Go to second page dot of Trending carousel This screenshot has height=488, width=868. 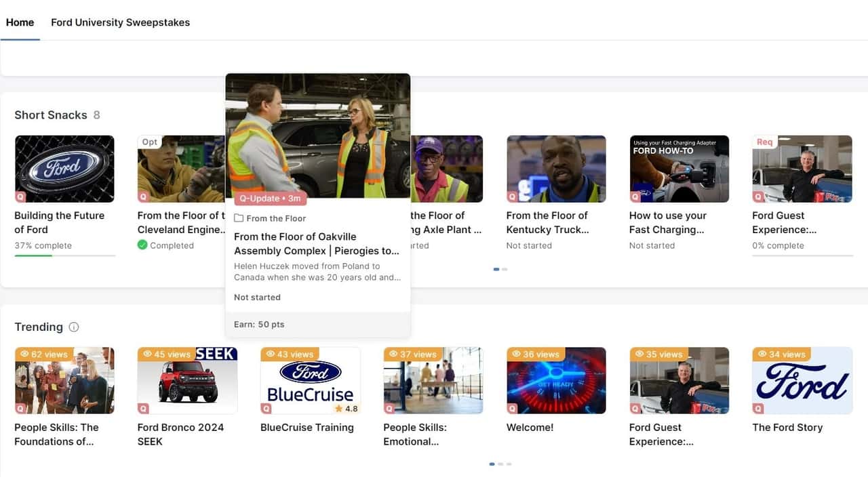pyautogui.click(x=500, y=464)
